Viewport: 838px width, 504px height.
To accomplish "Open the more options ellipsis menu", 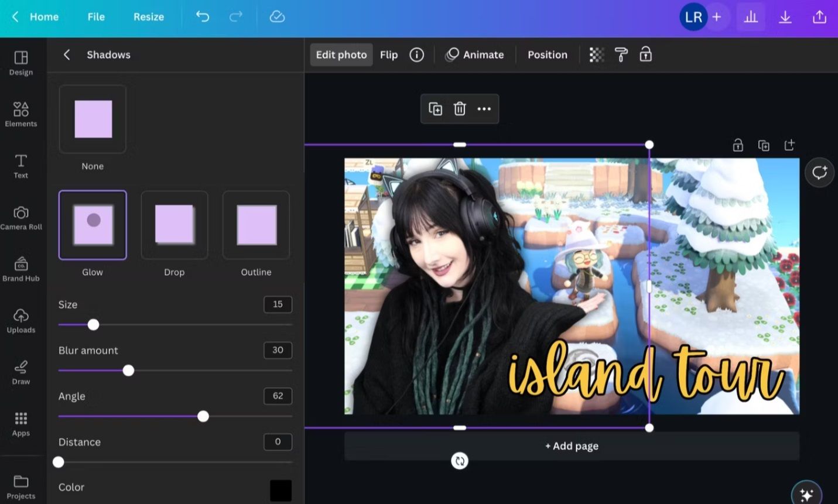I will pyautogui.click(x=484, y=108).
